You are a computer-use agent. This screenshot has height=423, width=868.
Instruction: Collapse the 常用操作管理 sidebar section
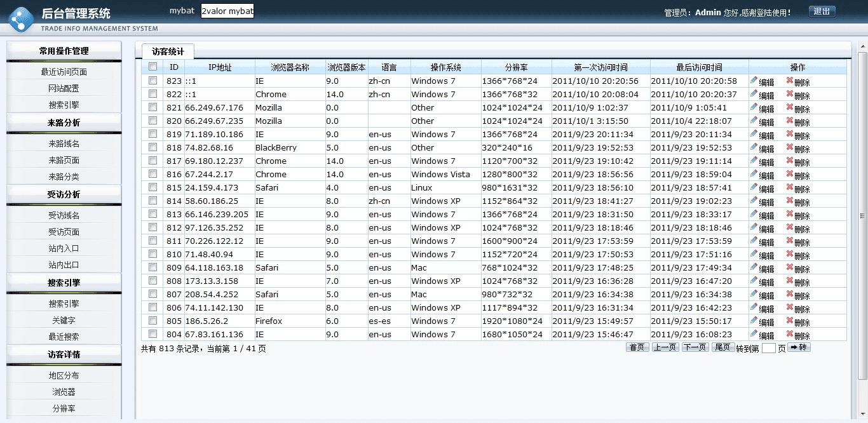pos(64,51)
